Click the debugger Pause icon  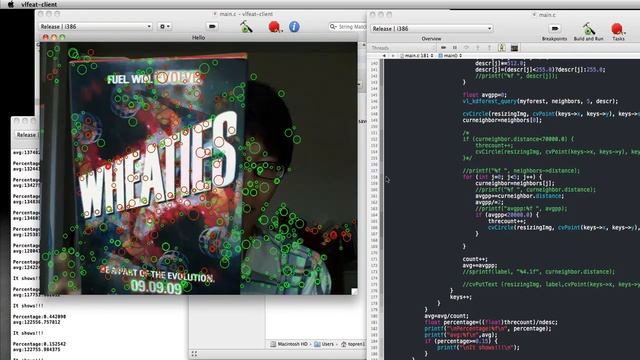[x=455, y=48]
